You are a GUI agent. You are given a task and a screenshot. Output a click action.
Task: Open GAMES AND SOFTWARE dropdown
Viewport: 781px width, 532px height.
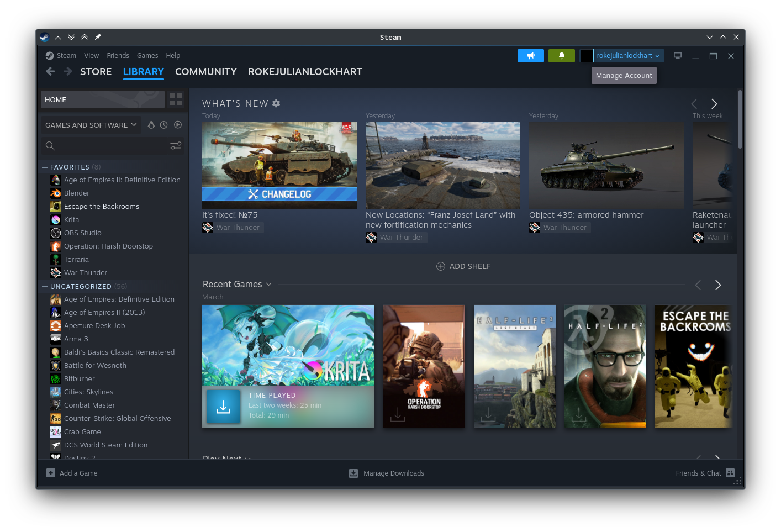click(91, 125)
